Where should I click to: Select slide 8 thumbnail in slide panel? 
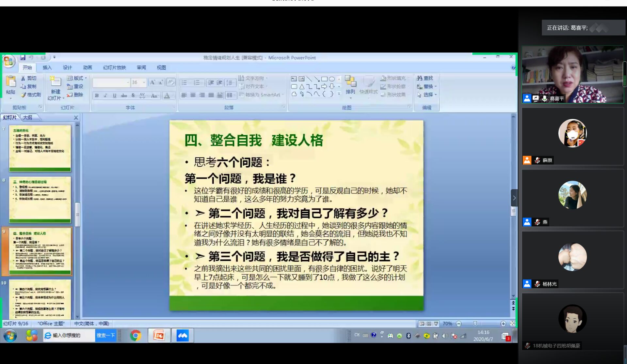pyautogui.click(x=40, y=200)
